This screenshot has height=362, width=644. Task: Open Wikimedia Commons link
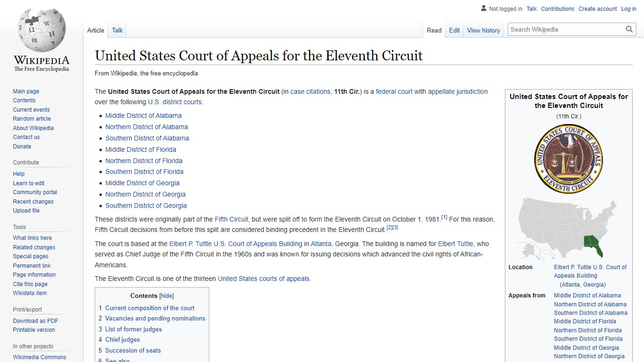(40, 357)
